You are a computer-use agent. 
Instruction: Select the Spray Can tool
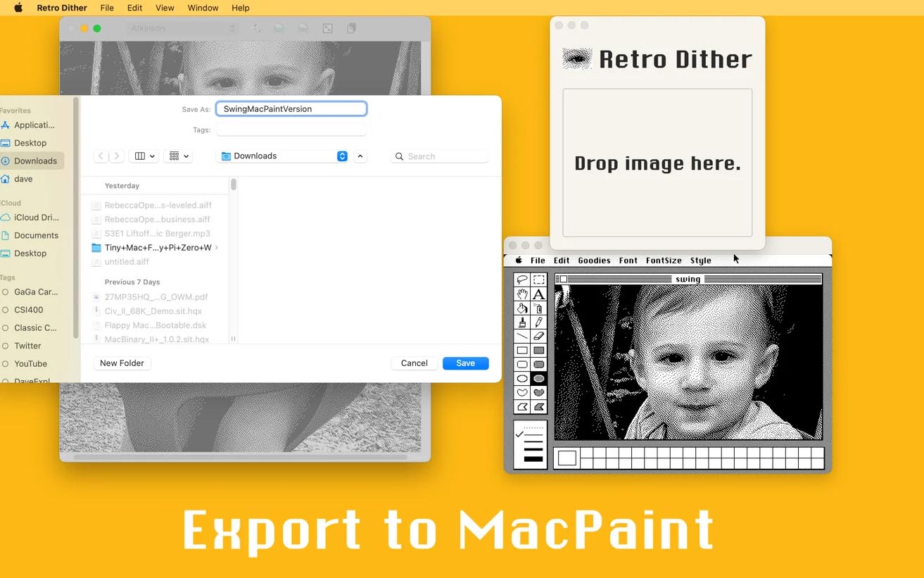[540, 309]
